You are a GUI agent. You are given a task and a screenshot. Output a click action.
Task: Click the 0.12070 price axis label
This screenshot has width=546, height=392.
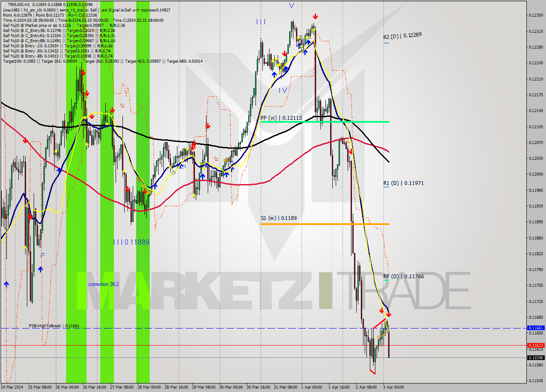click(536, 143)
